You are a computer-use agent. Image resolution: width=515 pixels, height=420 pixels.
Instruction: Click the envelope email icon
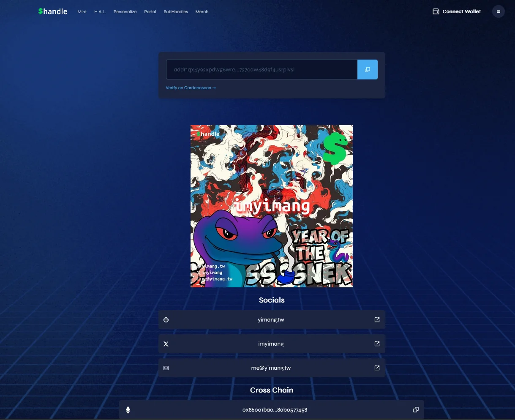[166, 368]
